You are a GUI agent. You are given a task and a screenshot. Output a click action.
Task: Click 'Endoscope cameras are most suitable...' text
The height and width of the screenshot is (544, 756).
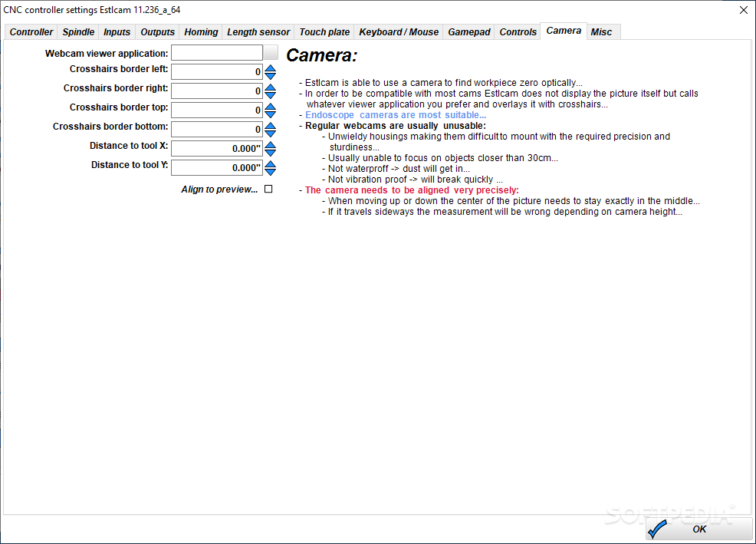(x=396, y=115)
